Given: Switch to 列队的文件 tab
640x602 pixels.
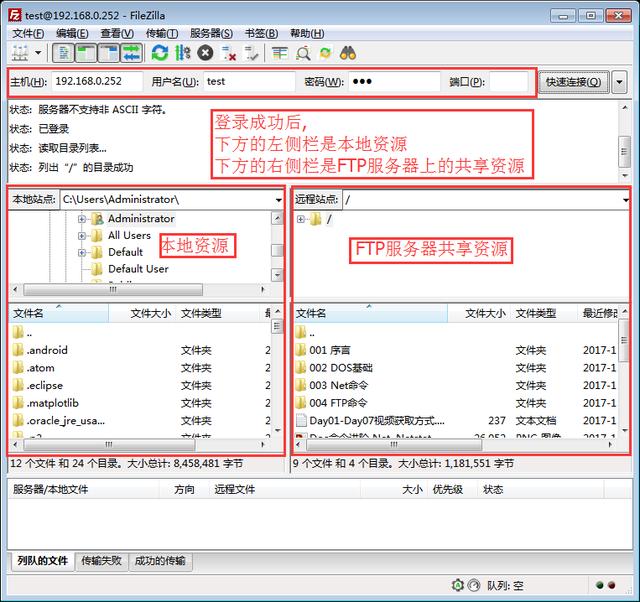Looking at the screenshot, I should click(x=42, y=561).
